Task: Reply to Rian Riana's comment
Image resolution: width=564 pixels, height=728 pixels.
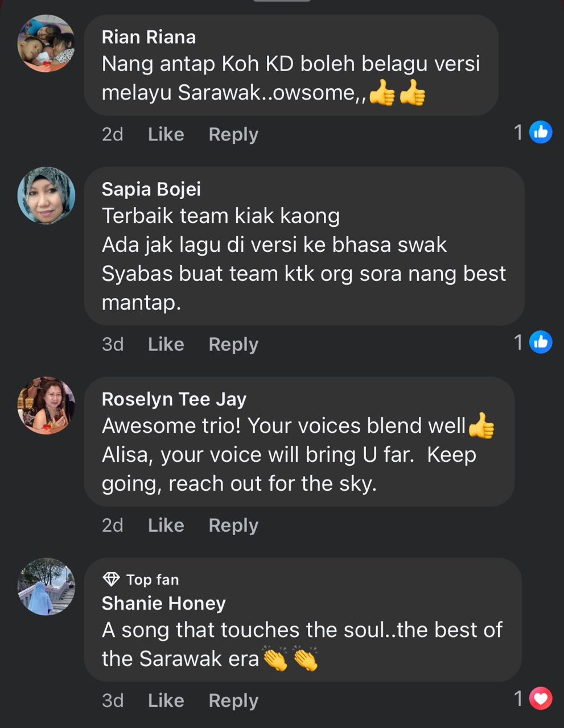Action: (x=233, y=134)
